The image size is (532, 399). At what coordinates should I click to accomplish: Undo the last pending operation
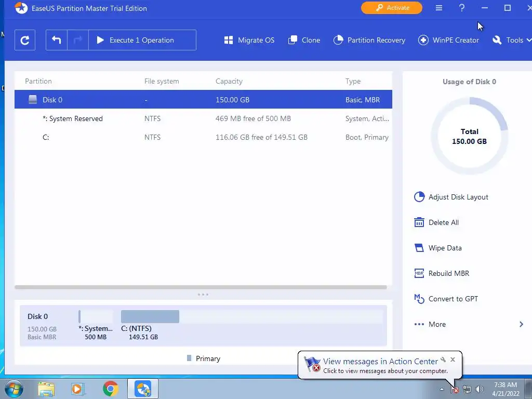point(57,40)
